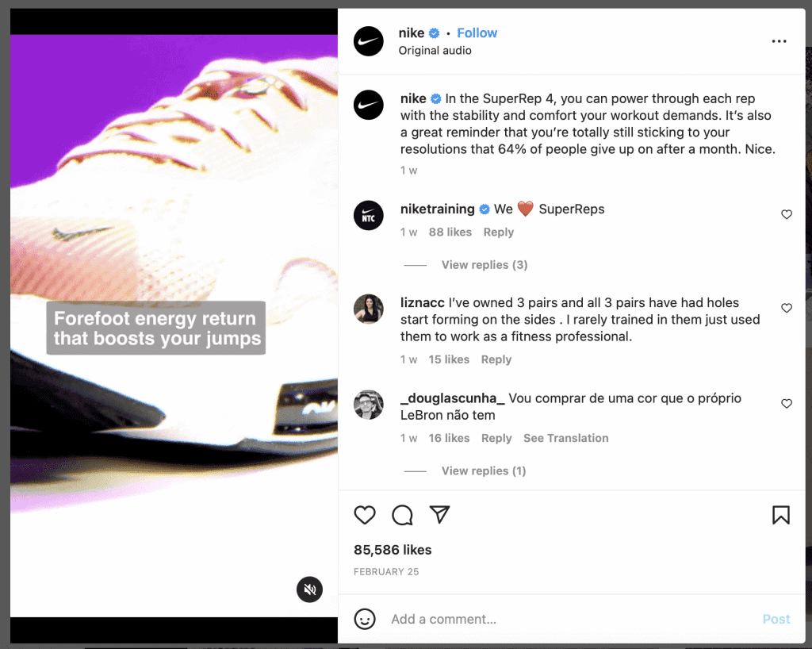The width and height of the screenshot is (812, 649).
Task: Open emoji picker smiley icon
Action: click(x=365, y=619)
